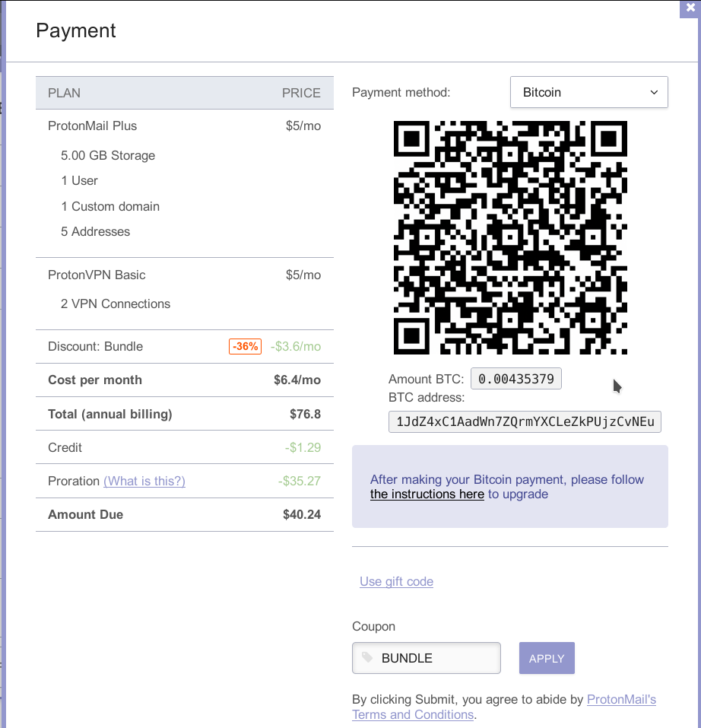Open ProtonMail's Terms and Conditions link
The width and height of the screenshot is (701, 728).
click(504, 707)
